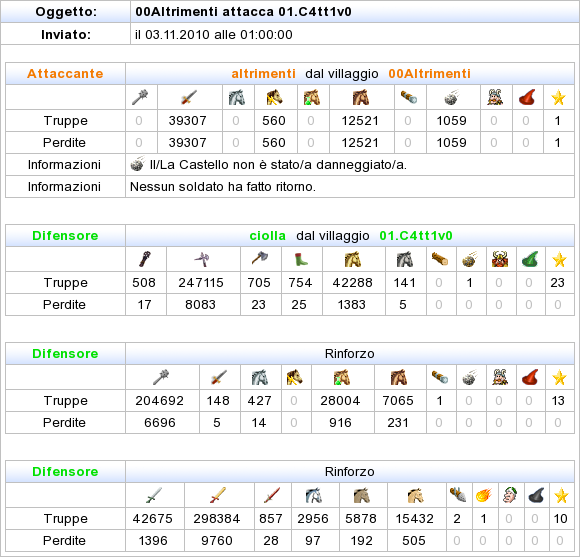
Task: Click the brown horse icon above 12521 in Attaccante
Action: point(360,97)
